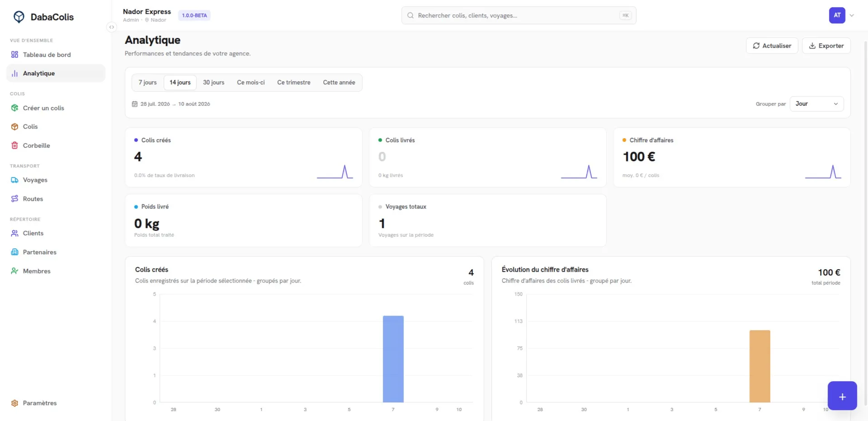Click the orange bar in revenue chart
The width and height of the screenshot is (868, 421).
[759, 366]
